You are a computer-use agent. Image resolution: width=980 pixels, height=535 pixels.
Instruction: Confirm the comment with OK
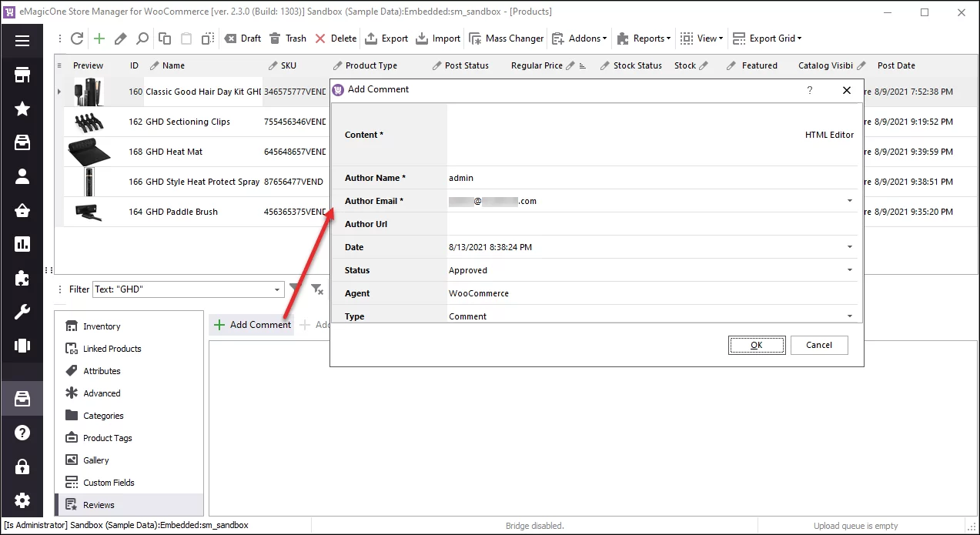[756, 345]
